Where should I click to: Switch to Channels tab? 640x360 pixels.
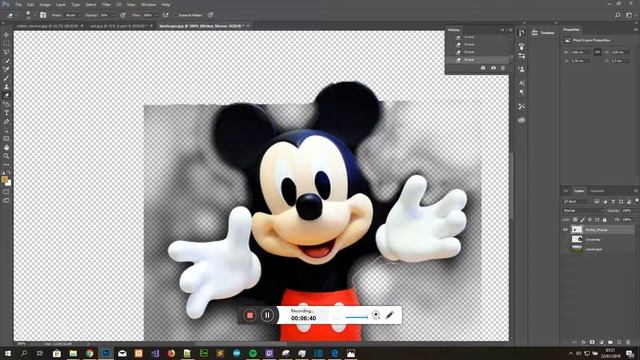click(597, 191)
